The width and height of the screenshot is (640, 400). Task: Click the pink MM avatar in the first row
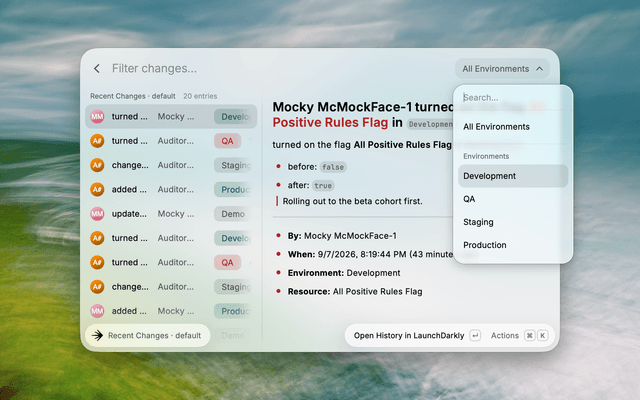pos(97,117)
